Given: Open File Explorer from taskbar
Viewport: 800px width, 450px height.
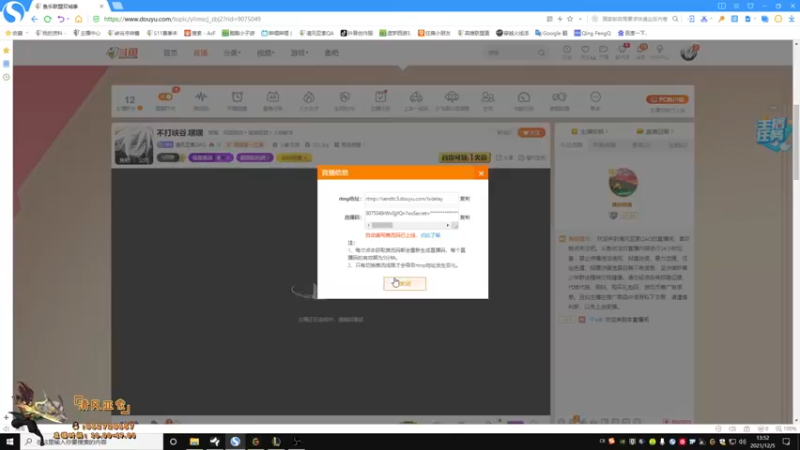Looking at the screenshot, I should coord(194,441).
